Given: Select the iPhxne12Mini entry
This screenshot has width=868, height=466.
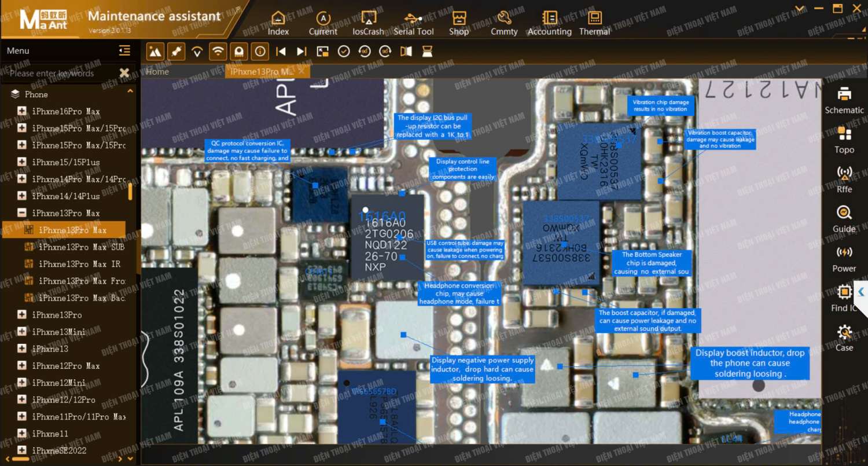Looking at the screenshot, I should click(x=58, y=383).
